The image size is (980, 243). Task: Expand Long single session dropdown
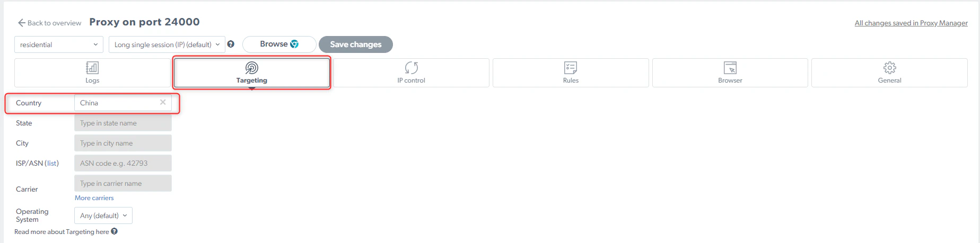[x=167, y=44]
